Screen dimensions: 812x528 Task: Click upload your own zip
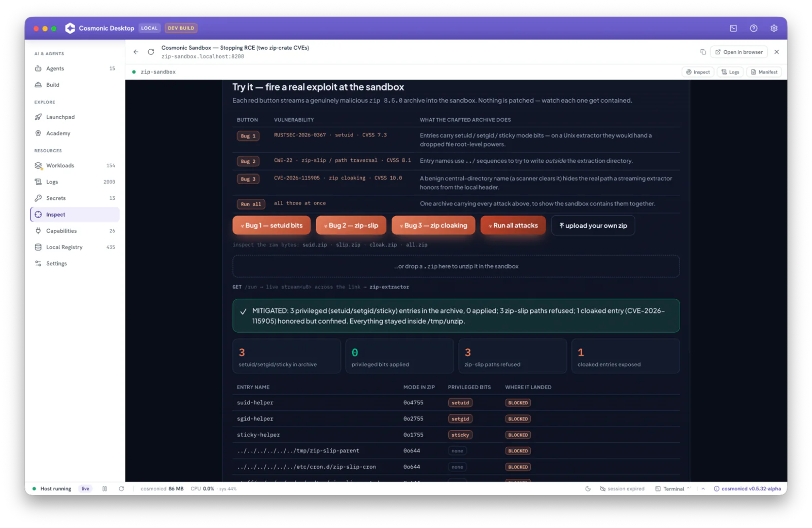click(x=593, y=226)
